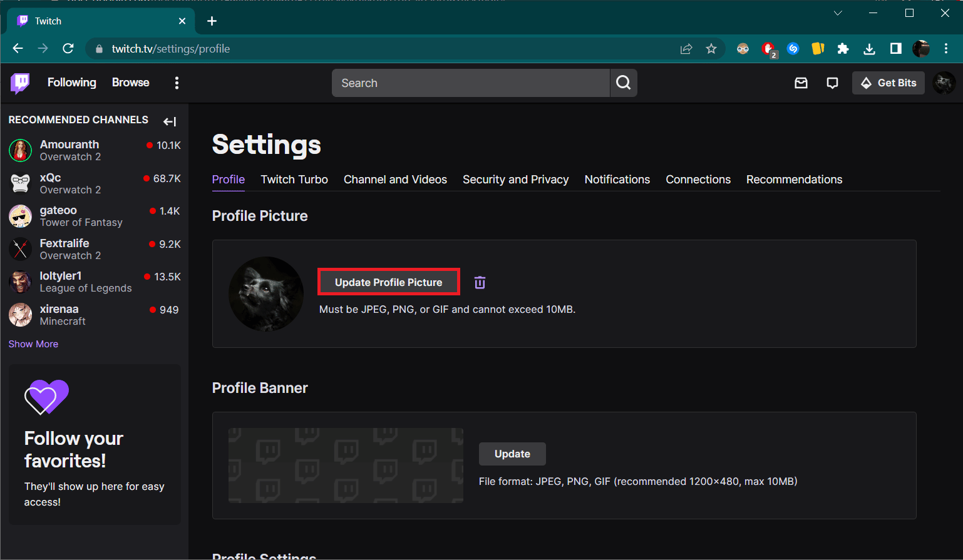Click the Twitch logo home icon
The width and height of the screenshot is (963, 560).
point(20,83)
